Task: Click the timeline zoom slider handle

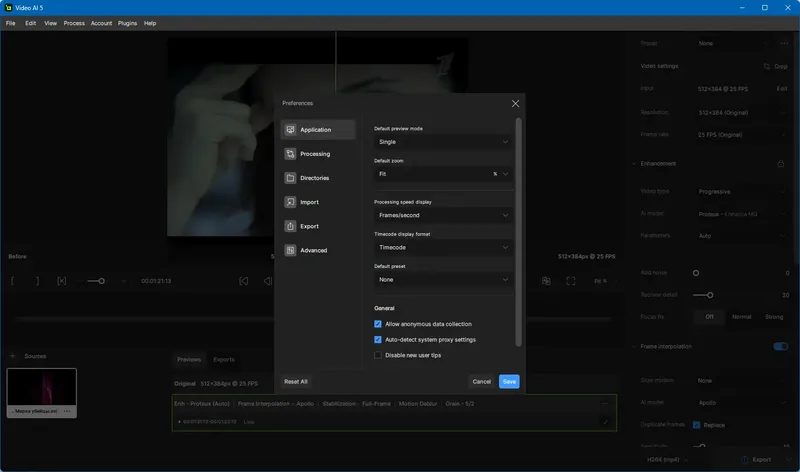Action: pos(102,281)
